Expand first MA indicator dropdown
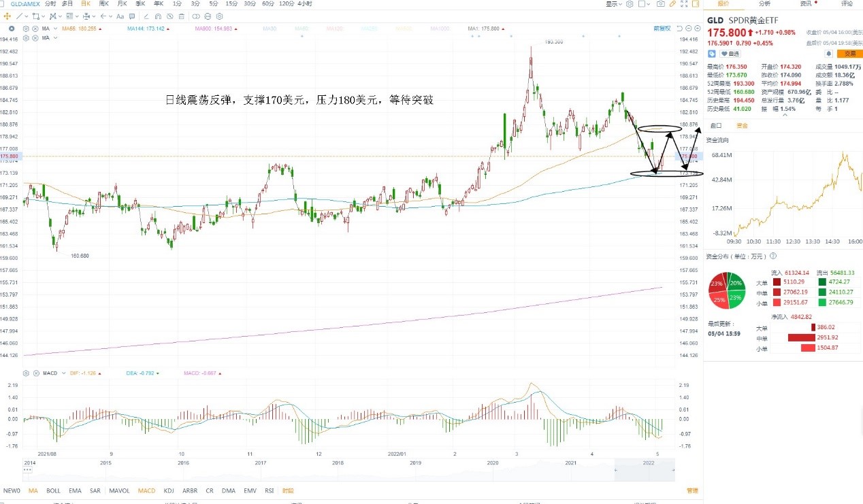863x504 pixels. click(55, 29)
